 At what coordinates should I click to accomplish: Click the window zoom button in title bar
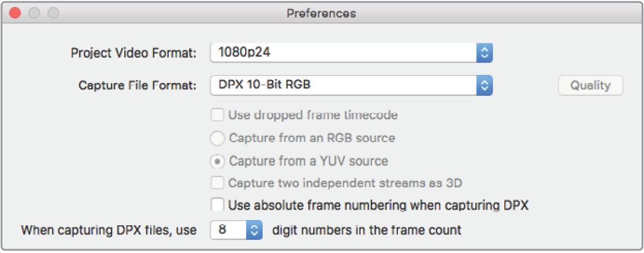coord(54,13)
